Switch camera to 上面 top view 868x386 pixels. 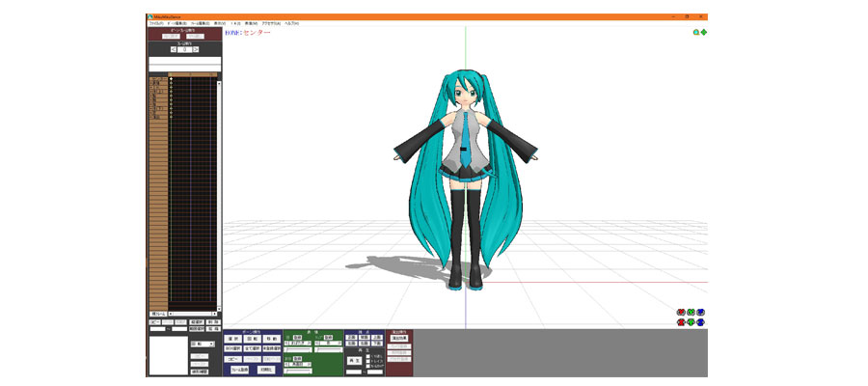coord(377,337)
